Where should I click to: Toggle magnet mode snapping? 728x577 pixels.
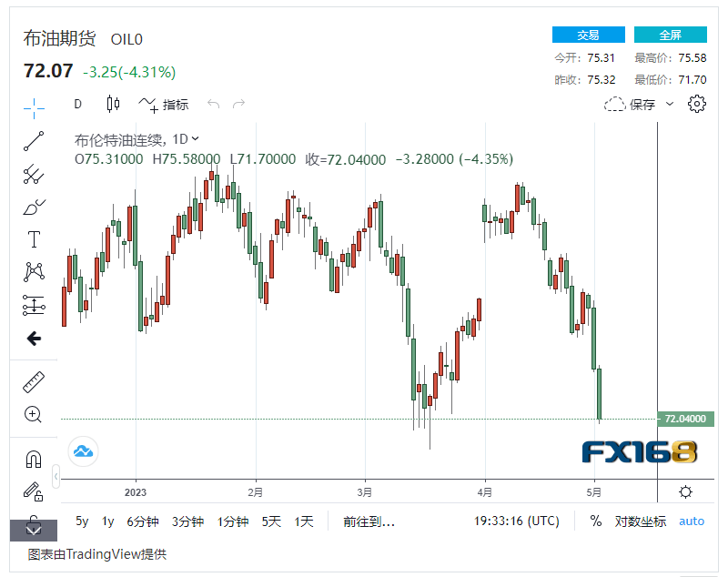34,460
